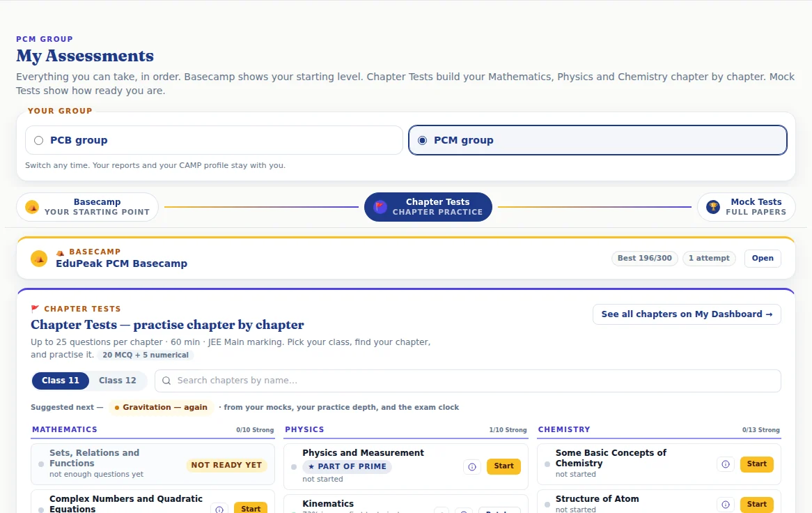
Task: Follow See all chapters on My Dashboard link
Action: tap(687, 314)
